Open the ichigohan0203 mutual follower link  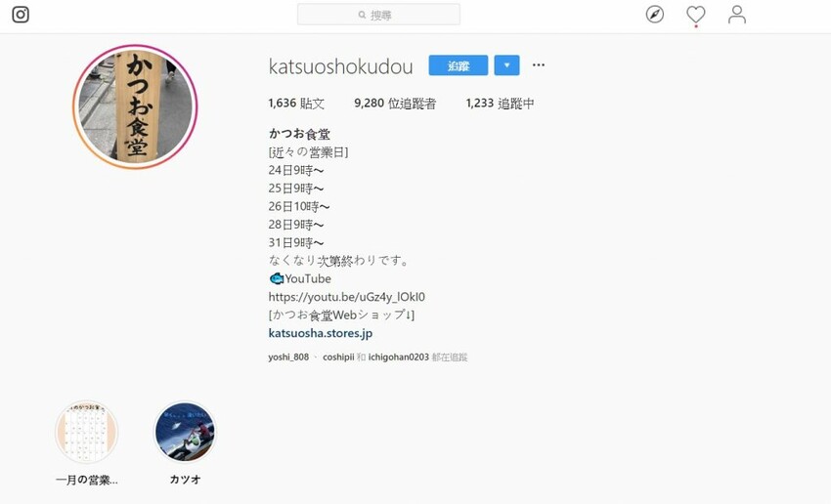click(x=399, y=357)
